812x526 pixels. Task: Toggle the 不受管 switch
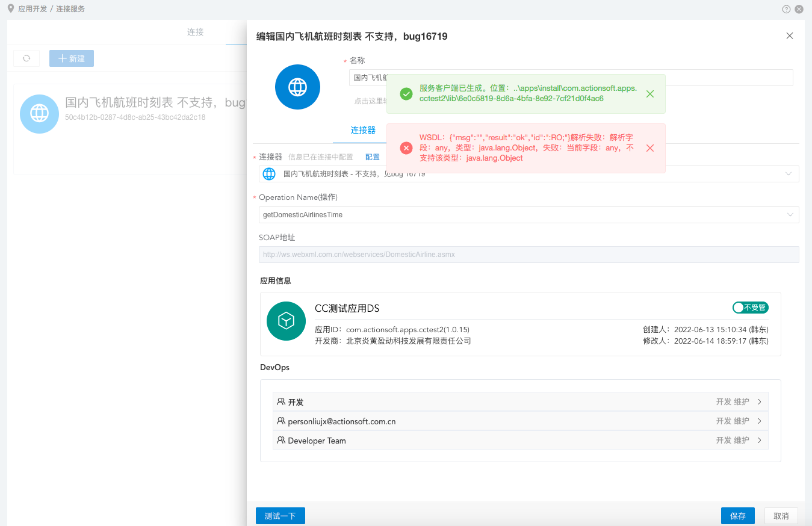(750, 308)
